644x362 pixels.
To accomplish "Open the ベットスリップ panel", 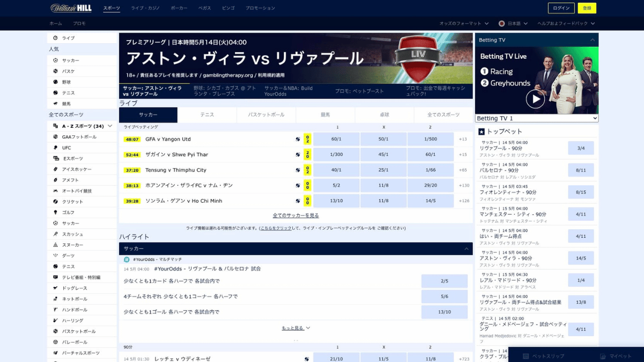I will coord(543,356).
